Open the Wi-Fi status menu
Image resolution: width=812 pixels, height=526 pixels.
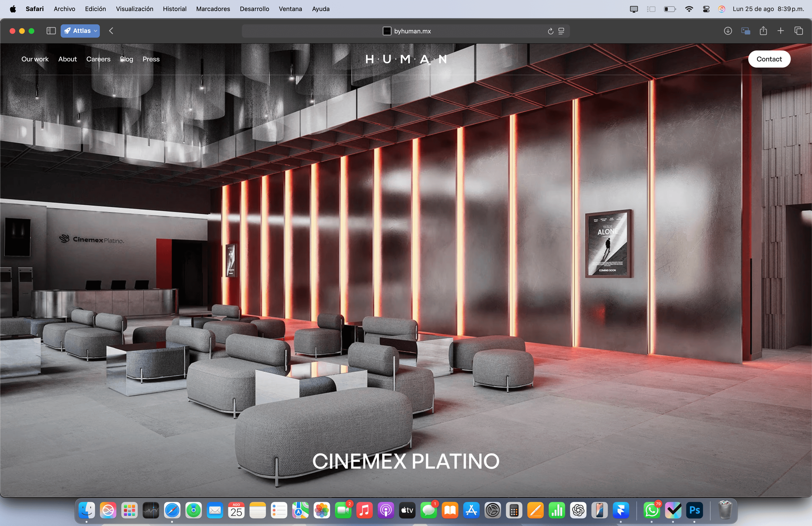(x=689, y=9)
